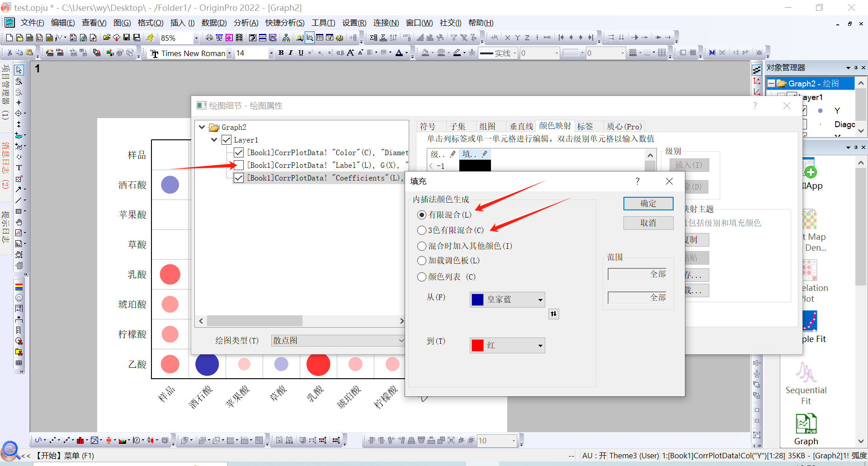The width and height of the screenshot is (868, 466).
Task: Click the Italic formatting button
Action: (x=291, y=53)
